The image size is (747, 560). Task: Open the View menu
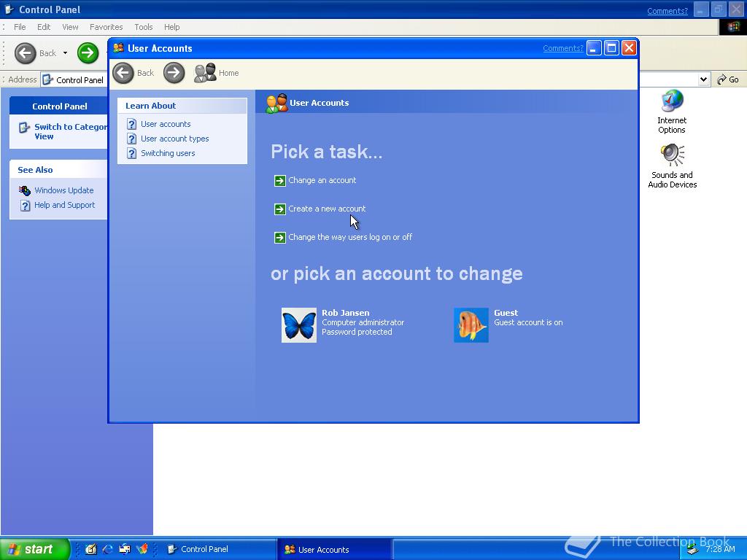coord(70,27)
